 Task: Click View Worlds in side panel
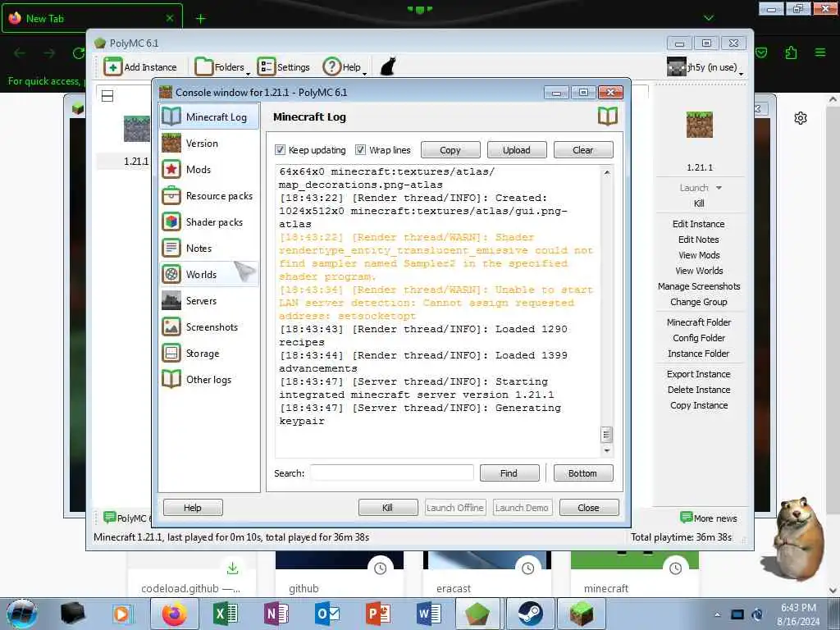(699, 271)
